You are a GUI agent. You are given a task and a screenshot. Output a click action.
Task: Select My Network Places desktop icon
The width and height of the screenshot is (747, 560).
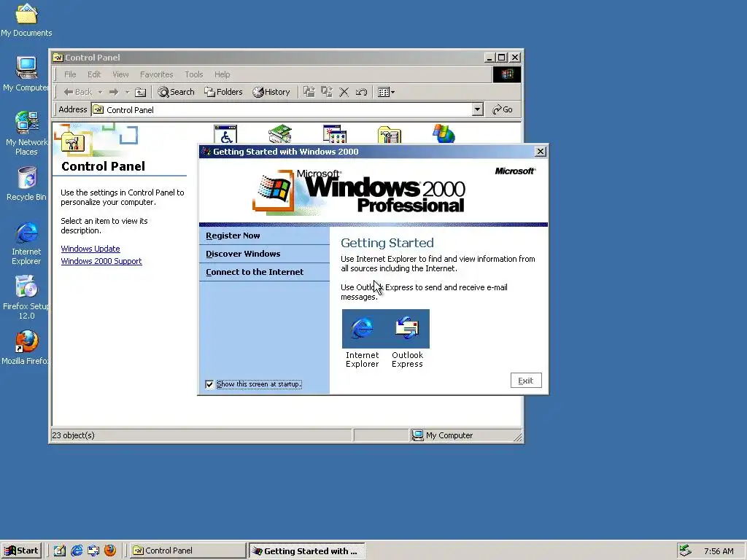click(x=26, y=133)
